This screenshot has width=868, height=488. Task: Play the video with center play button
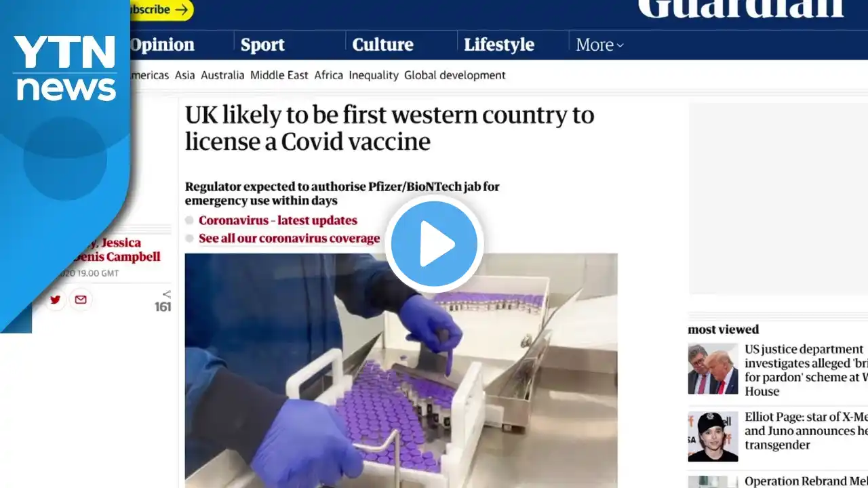434,244
